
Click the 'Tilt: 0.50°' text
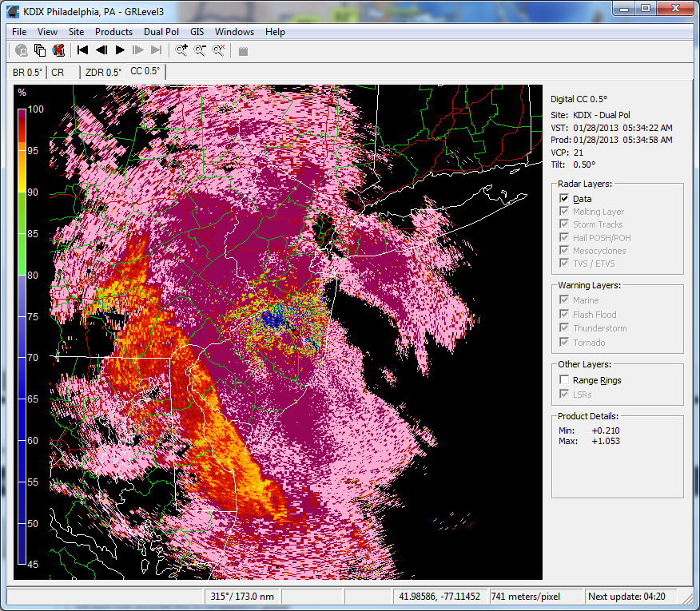pos(573,165)
